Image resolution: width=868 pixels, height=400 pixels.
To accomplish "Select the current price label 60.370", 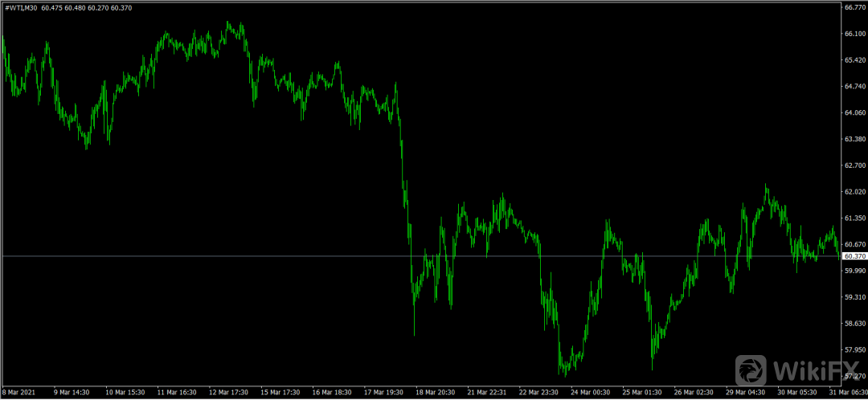I will pyautogui.click(x=854, y=256).
